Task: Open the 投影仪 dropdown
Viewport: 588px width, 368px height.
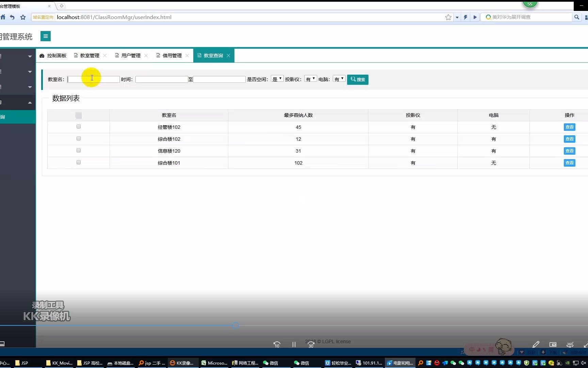Action: pyautogui.click(x=310, y=79)
